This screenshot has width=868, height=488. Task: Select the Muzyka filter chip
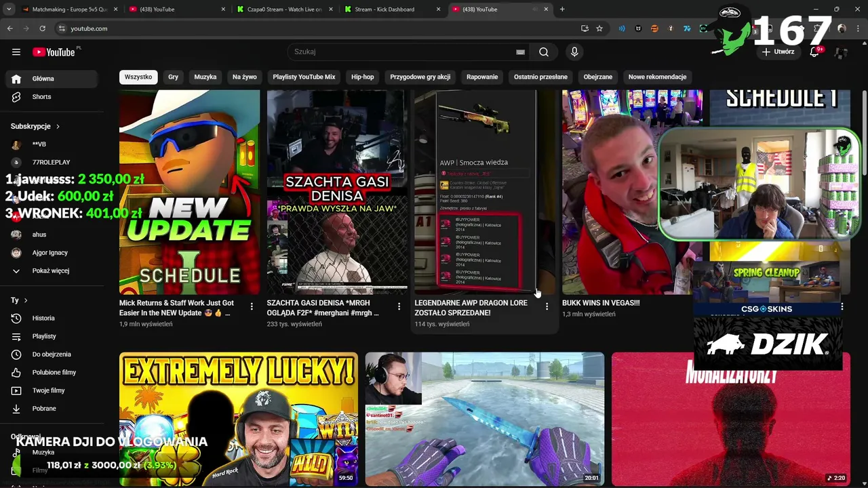pyautogui.click(x=205, y=77)
